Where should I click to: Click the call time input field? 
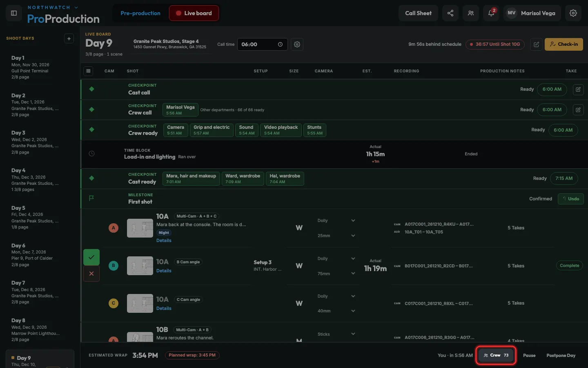[x=263, y=44]
